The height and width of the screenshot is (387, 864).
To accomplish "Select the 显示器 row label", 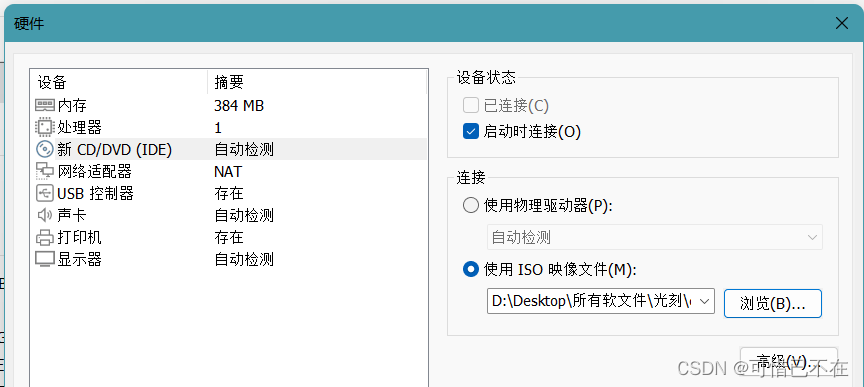I will coord(79,259).
